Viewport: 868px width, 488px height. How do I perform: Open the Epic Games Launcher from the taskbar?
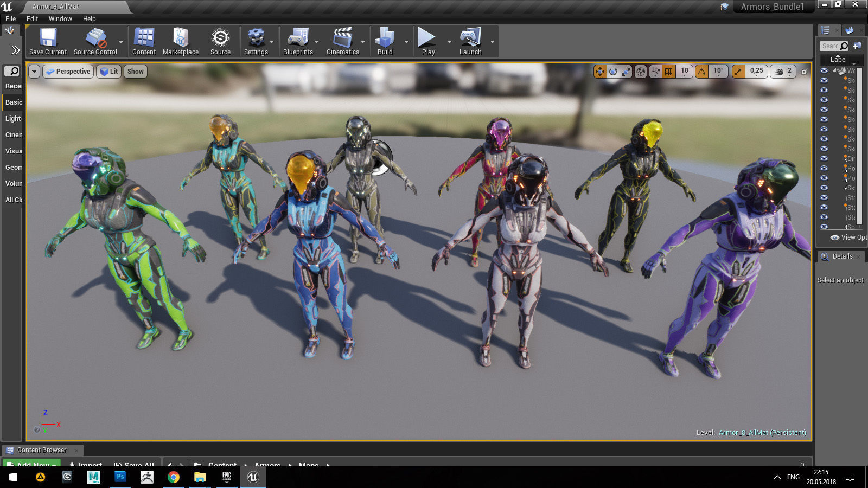point(226,477)
